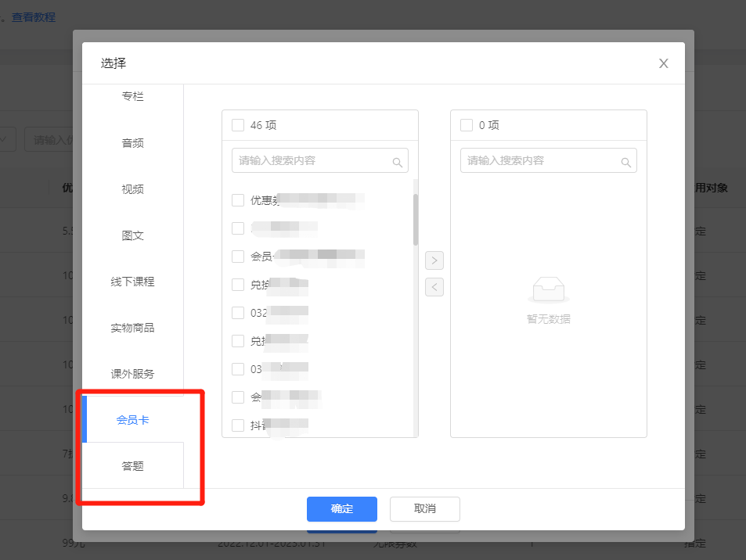This screenshot has width=746, height=560.
Task: Click the magnifier icon in left search box
Action: (398, 160)
